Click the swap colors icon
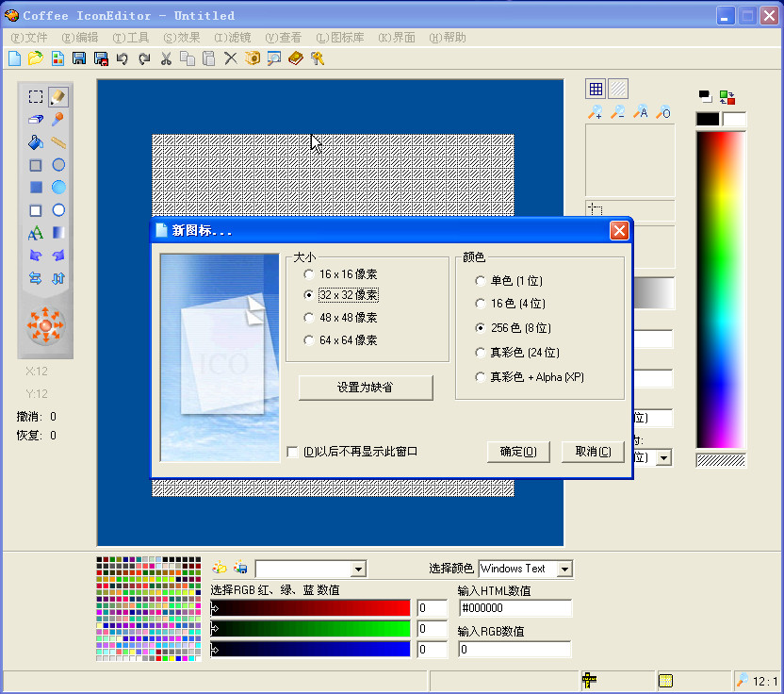This screenshot has width=784, height=694. pos(727,96)
